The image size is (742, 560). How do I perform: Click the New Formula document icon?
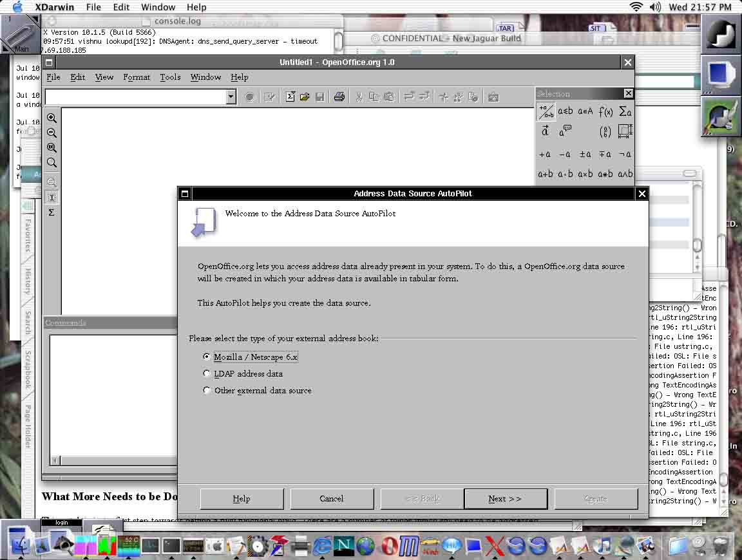click(x=290, y=97)
